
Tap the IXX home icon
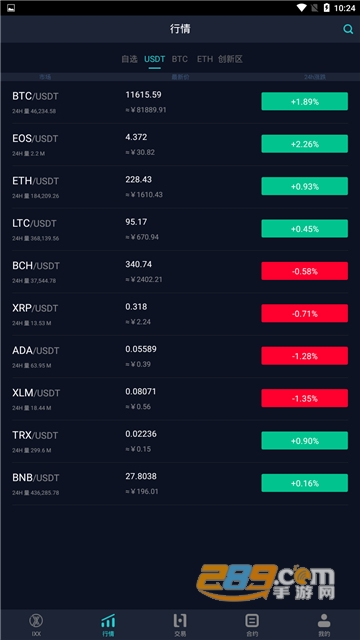[36, 621]
